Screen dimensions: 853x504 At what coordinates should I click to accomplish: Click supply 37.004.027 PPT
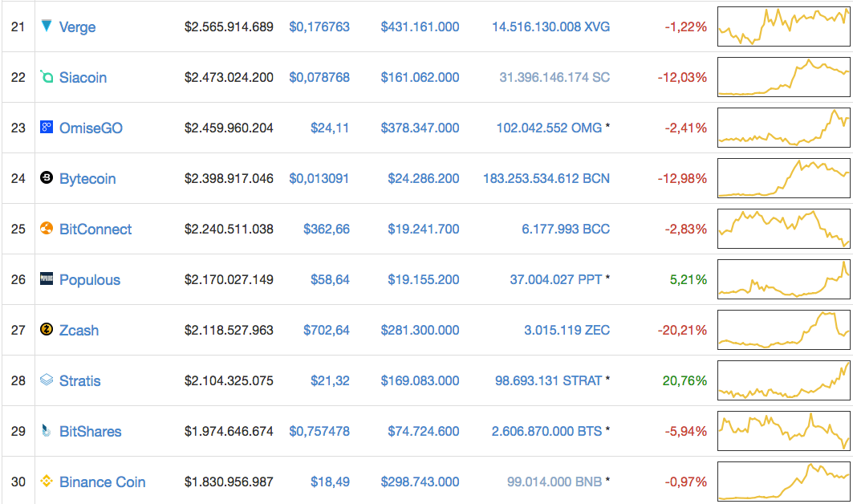[x=556, y=280]
